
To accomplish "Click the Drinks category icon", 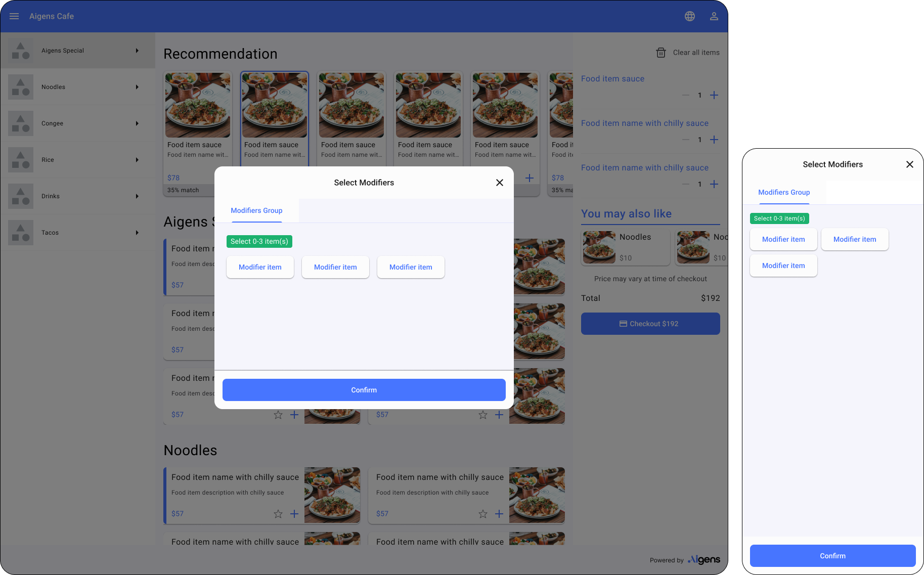I will [21, 196].
